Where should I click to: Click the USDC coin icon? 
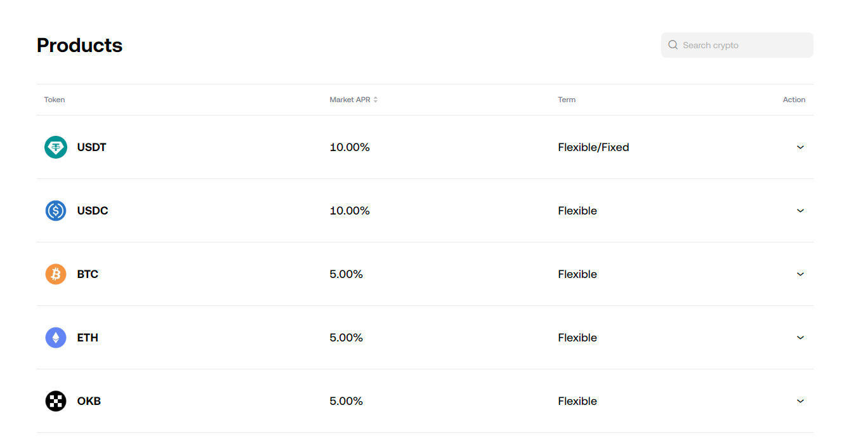(x=56, y=211)
